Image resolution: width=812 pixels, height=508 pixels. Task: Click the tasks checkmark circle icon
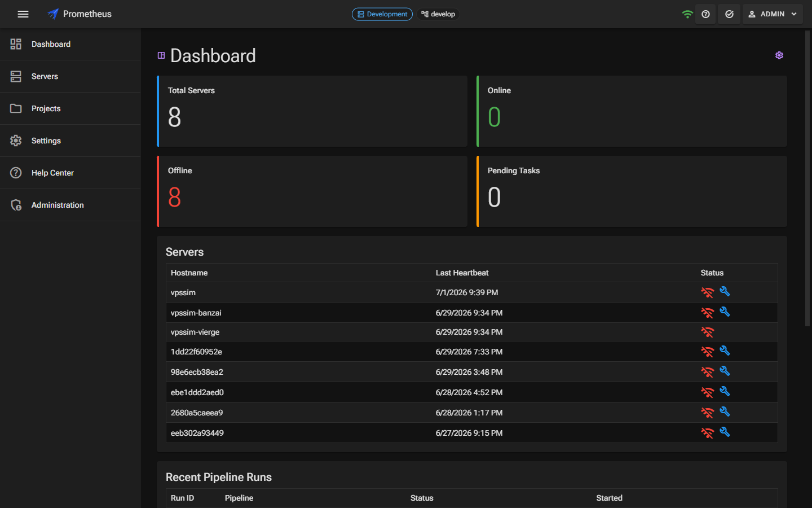[x=729, y=14]
